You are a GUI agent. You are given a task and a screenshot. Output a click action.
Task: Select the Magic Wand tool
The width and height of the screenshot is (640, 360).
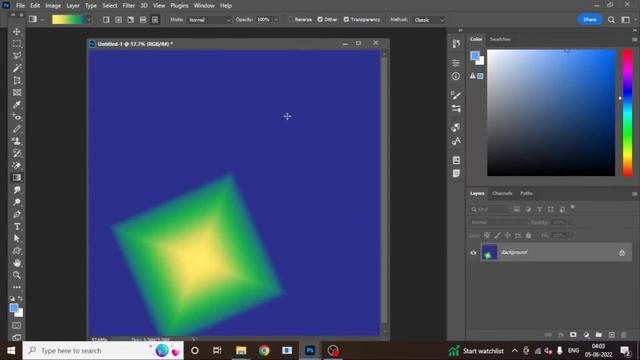pos(17,68)
